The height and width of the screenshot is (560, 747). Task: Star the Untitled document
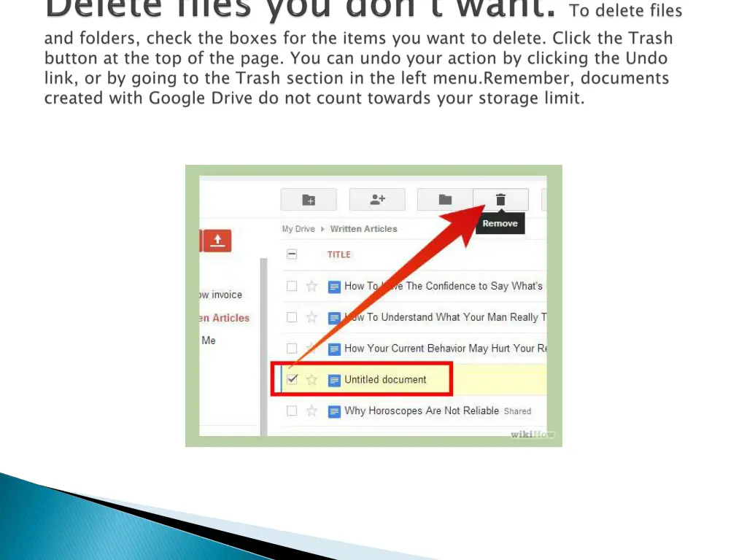pos(311,379)
